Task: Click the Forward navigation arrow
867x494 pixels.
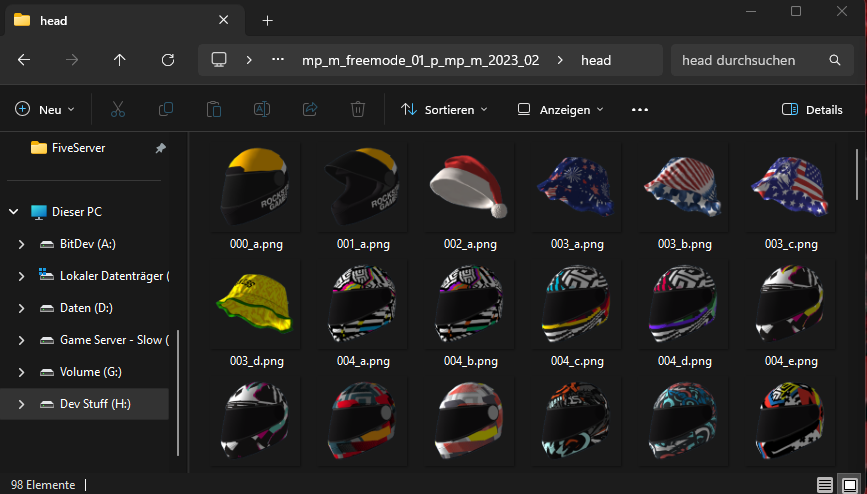Action: coord(72,60)
